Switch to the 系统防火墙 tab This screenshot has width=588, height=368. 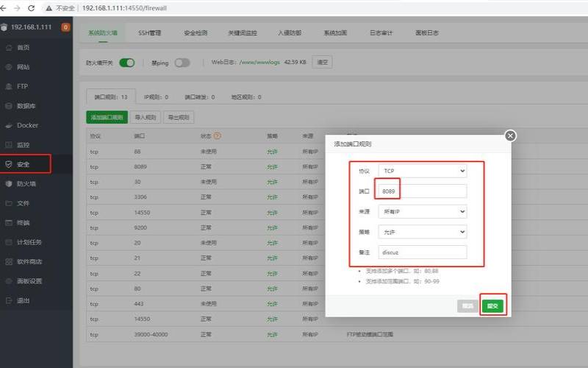(x=103, y=32)
